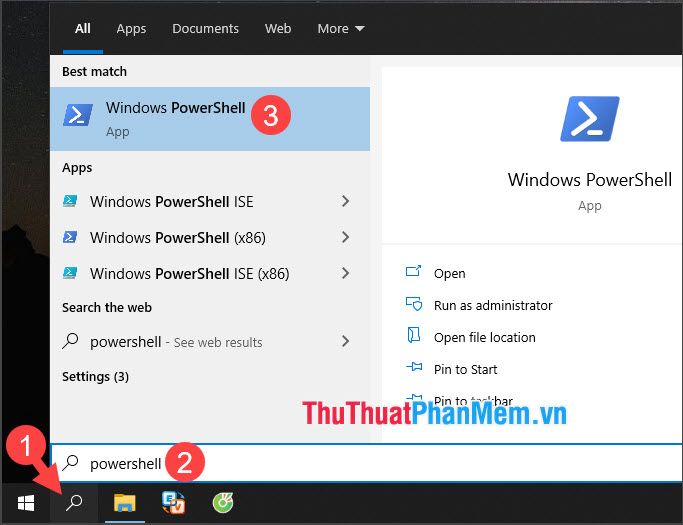Click the large PowerShell logo in the preview pane
683x525 pixels.
coord(590,119)
